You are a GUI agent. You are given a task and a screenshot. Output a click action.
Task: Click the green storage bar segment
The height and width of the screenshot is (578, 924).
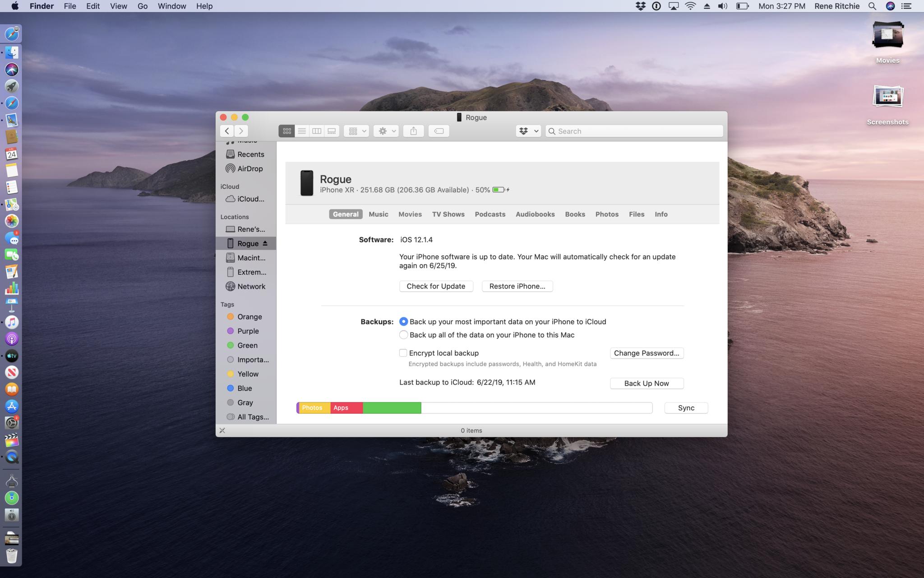point(392,408)
